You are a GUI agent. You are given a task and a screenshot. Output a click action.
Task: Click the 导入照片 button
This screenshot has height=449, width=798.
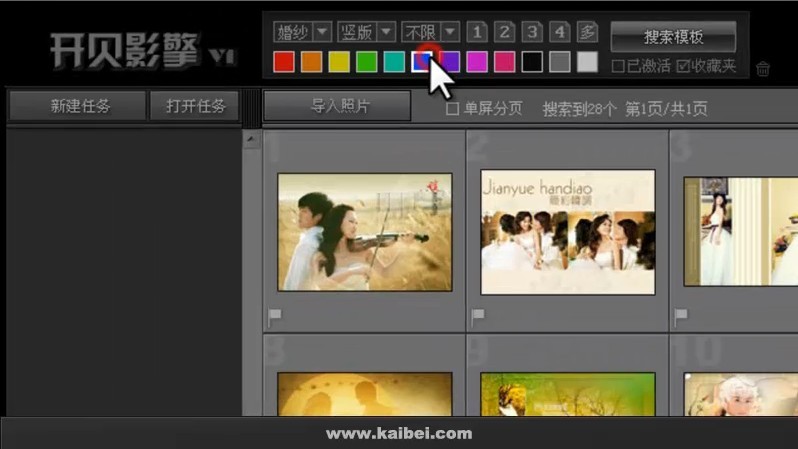(x=337, y=106)
